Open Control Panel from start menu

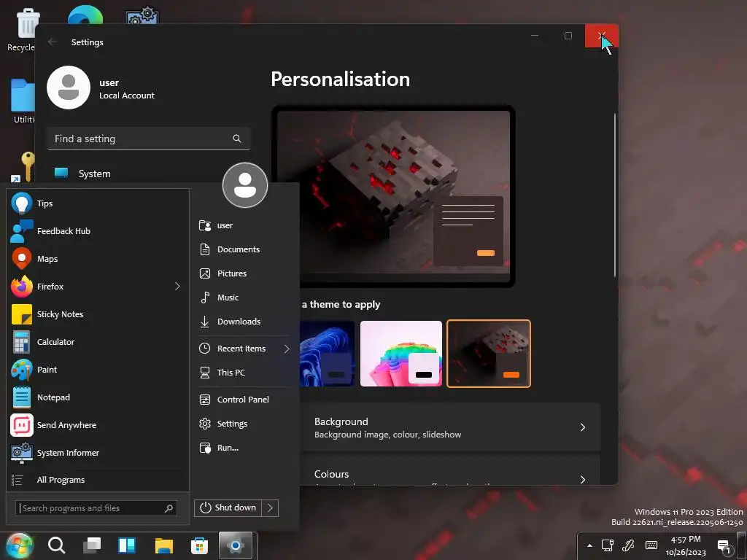pos(244,400)
